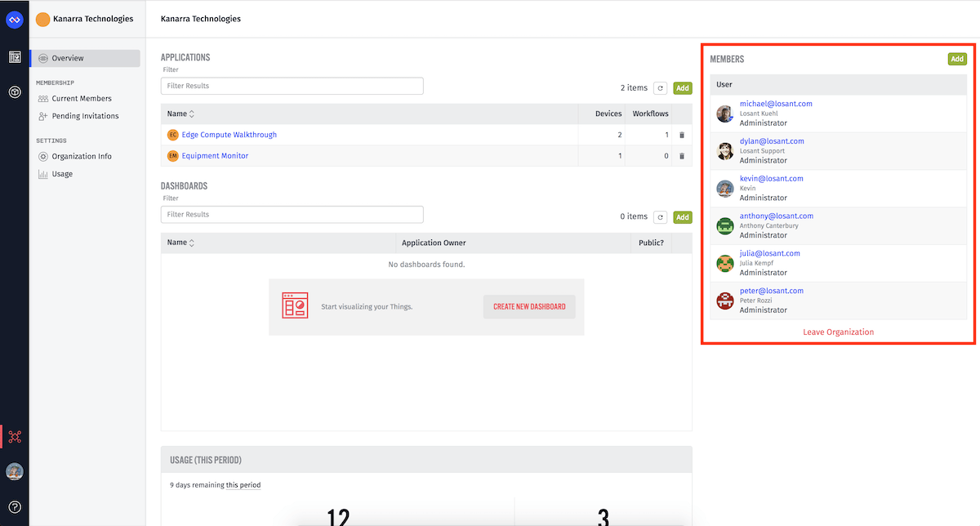Click Create New Dashboard button
Image resolution: width=980 pixels, height=526 pixels.
pos(529,307)
